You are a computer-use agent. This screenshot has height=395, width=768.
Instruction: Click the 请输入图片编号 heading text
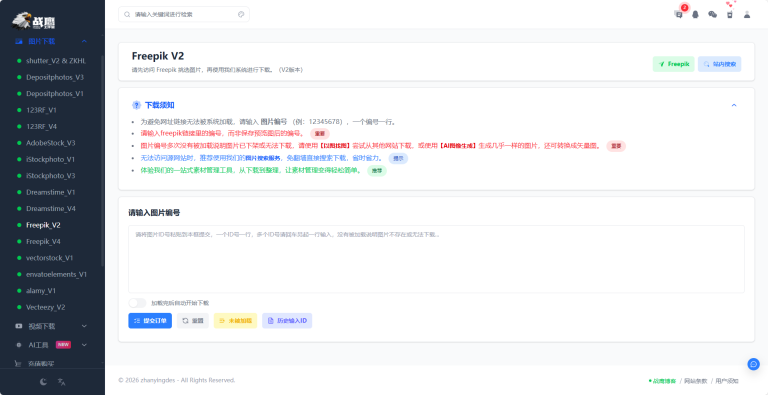tap(154, 213)
